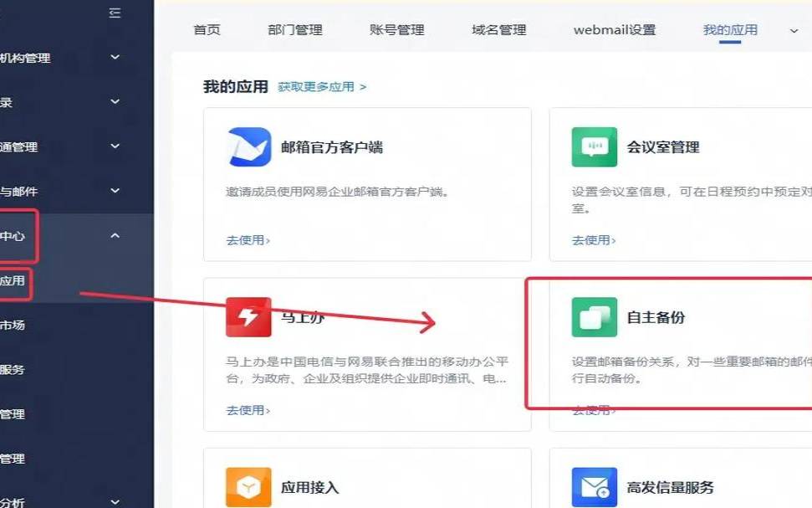Viewport: 812px width, 508px height.
Task: Click the 自主备份 green folder icon
Action: click(x=594, y=317)
